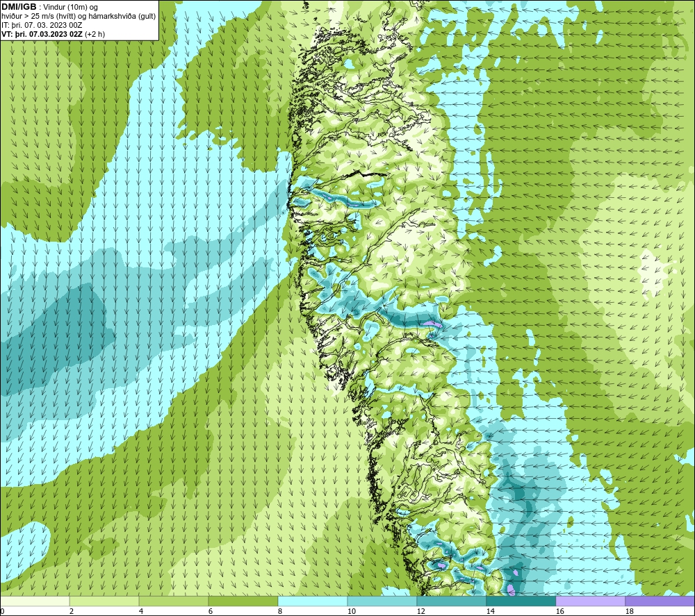Click the 18+ m/s purple swatch
Image resolution: width=695 pixels, height=616 pixels.
[x=660, y=601]
